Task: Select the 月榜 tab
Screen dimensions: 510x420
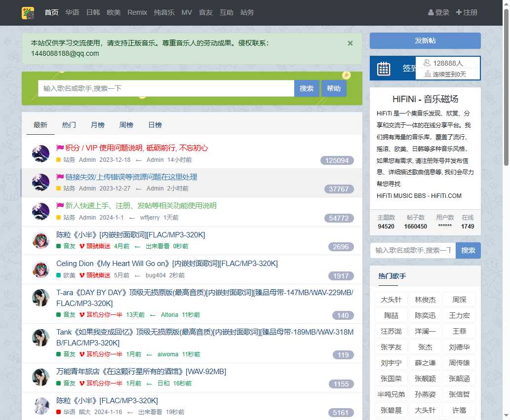Action: (x=97, y=125)
